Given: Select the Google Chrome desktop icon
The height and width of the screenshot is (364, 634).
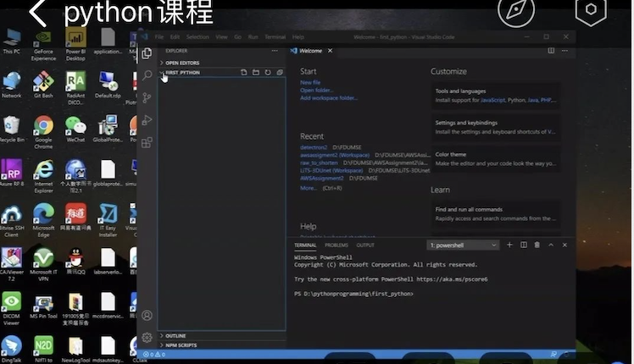Looking at the screenshot, I should pyautogui.click(x=43, y=132).
